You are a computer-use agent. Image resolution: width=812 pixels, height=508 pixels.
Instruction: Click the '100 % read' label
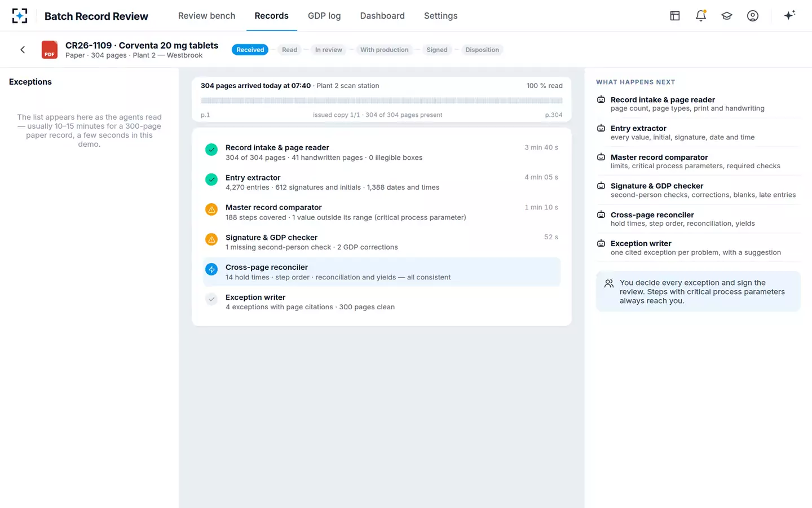(x=545, y=86)
